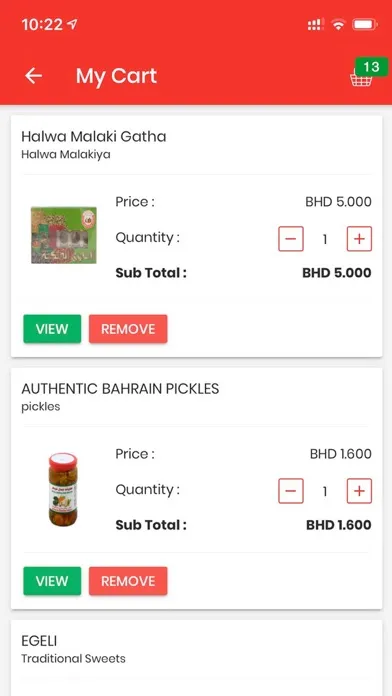Tap the cellular signal bars icon
Viewport: 392px width, 696px height.
pyautogui.click(x=315, y=25)
